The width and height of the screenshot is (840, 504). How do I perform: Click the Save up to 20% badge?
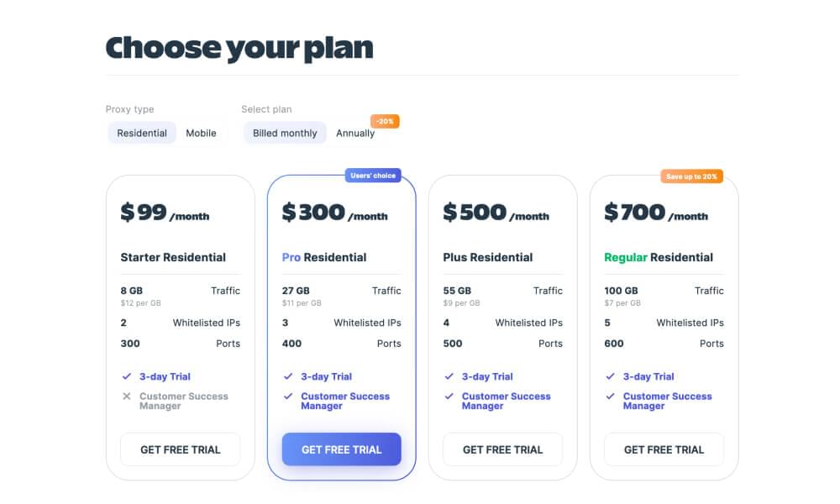click(694, 176)
